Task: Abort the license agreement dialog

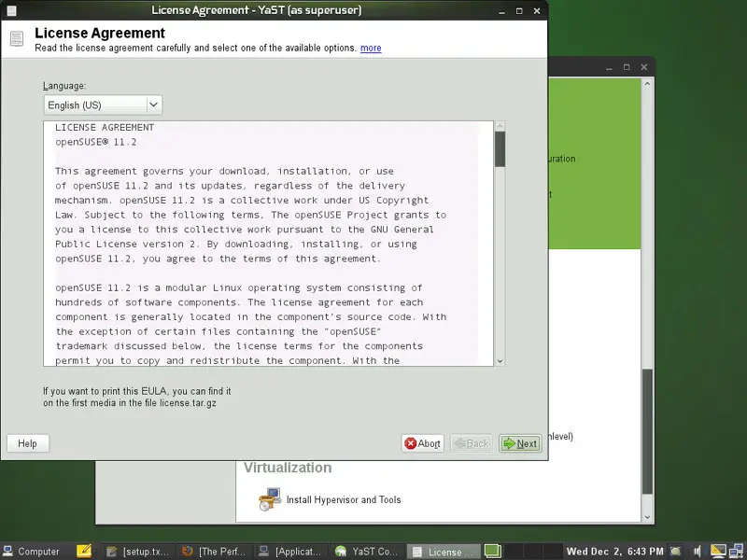Action: (423, 444)
